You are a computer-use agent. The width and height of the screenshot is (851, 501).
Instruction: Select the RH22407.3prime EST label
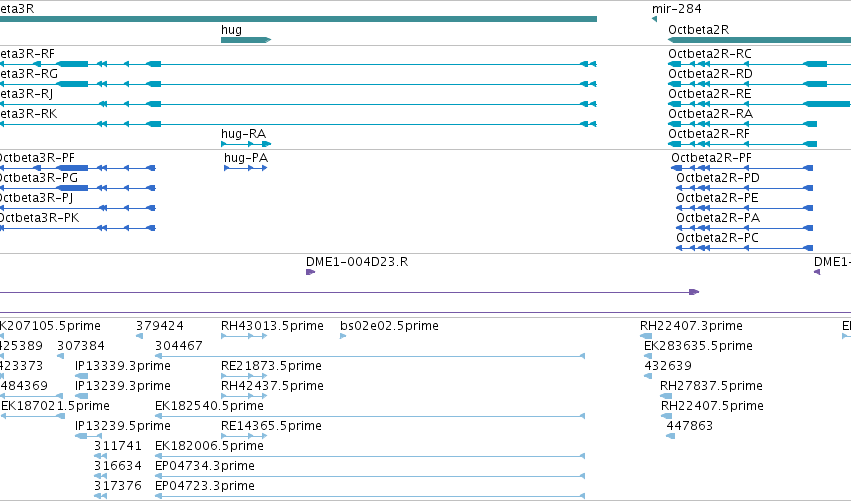coord(691,326)
